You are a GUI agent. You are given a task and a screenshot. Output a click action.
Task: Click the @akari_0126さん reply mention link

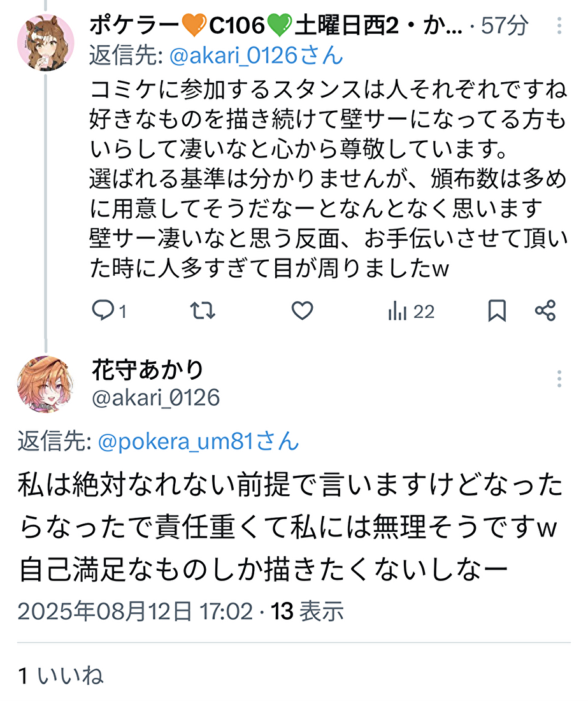256,56
